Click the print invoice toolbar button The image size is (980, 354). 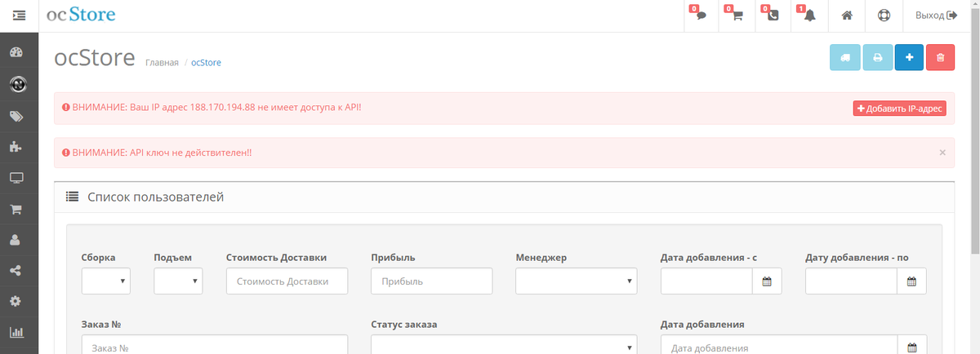click(x=878, y=58)
